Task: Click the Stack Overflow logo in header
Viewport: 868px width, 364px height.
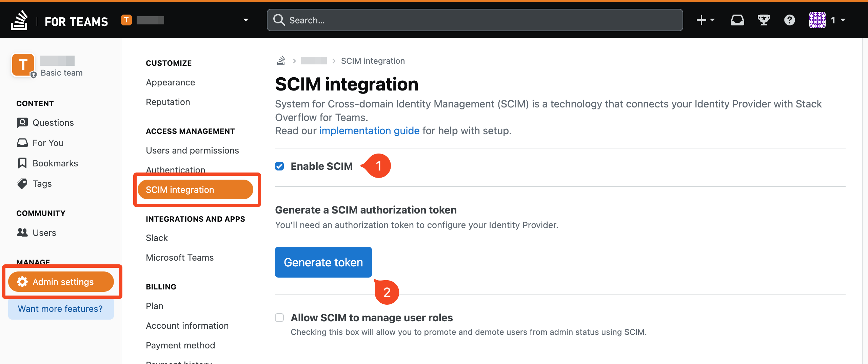Action: point(19,20)
